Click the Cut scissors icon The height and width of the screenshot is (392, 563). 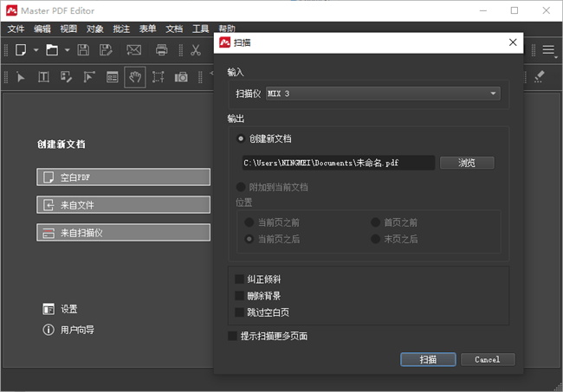(196, 50)
